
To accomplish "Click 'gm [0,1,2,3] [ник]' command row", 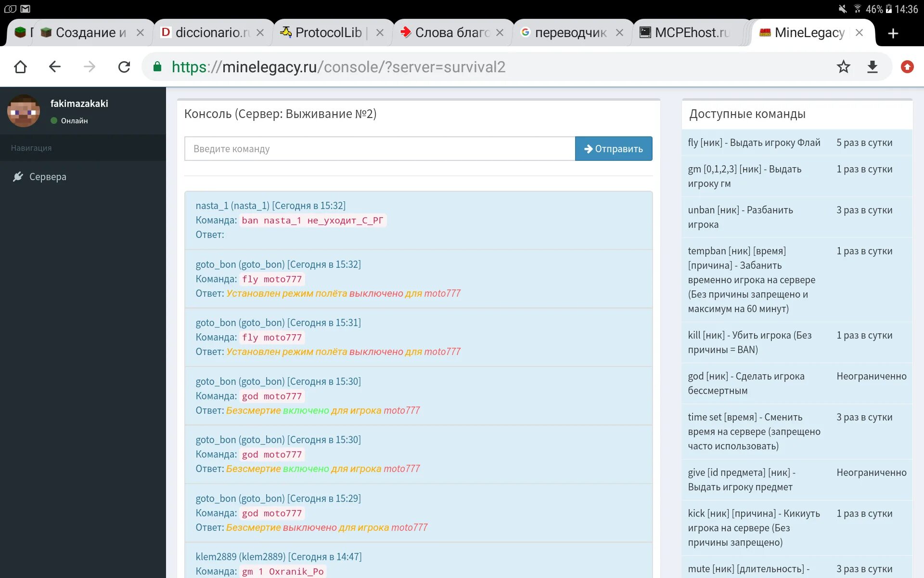I will tap(797, 176).
